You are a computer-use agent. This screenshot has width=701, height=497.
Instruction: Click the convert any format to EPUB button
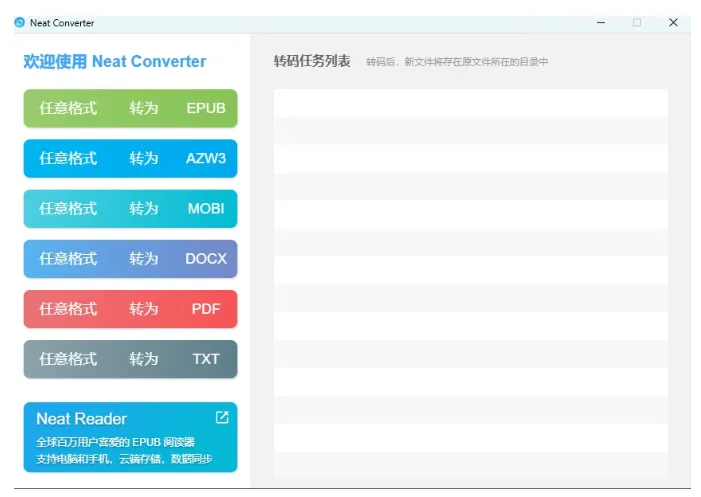click(130, 108)
